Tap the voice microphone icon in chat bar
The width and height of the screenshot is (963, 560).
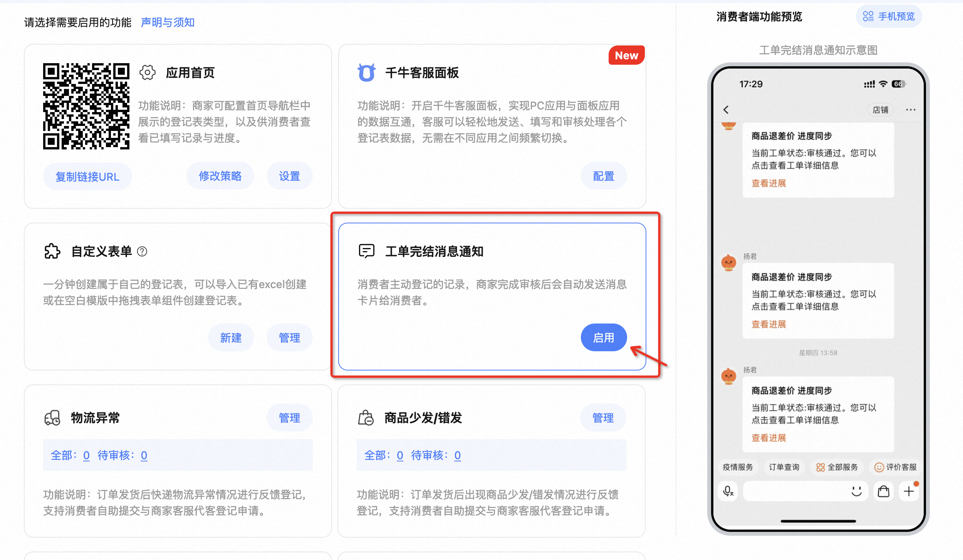728,491
